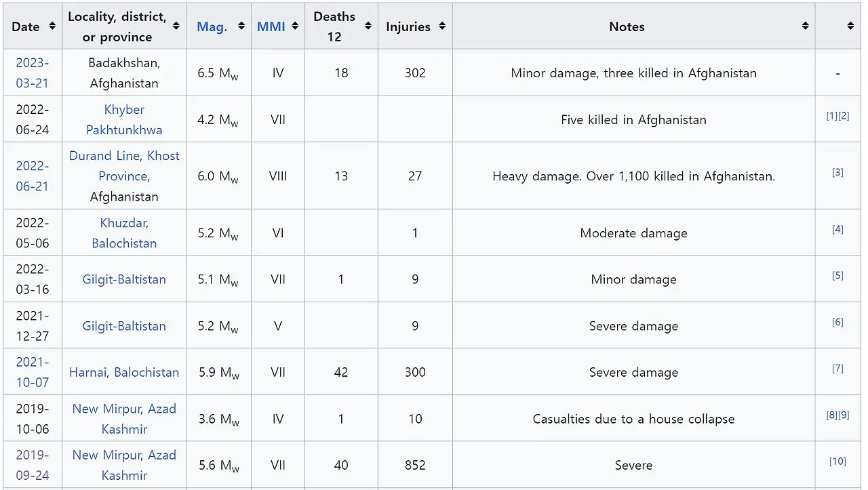Screen dimensions: 868x490
Task: Open Khyber Pakhtunkhwa locality link
Action: (x=124, y=119)
